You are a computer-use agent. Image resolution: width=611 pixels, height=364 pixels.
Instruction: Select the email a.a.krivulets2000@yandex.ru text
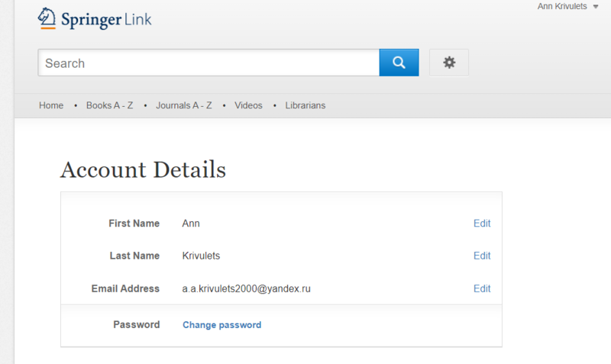point(246,288)
